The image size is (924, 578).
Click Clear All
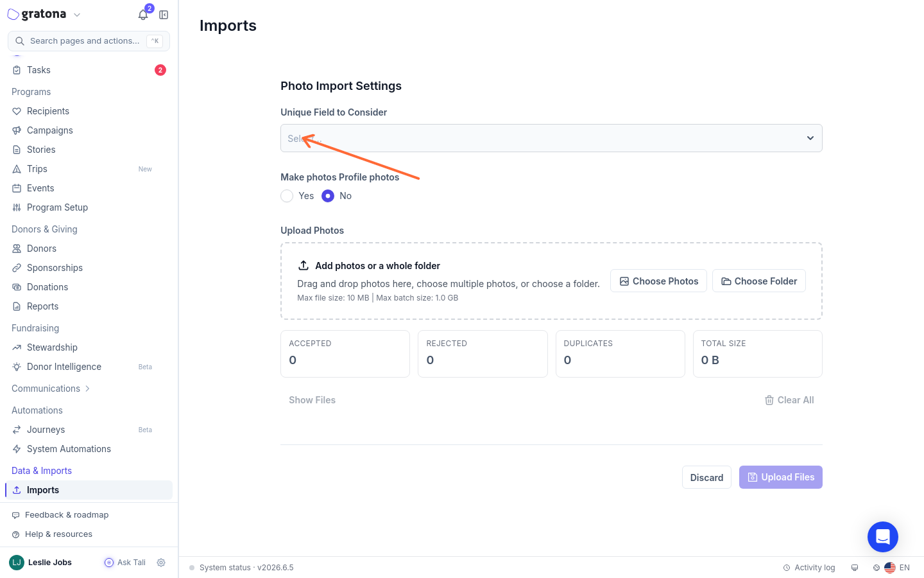[x=789, y=400]
